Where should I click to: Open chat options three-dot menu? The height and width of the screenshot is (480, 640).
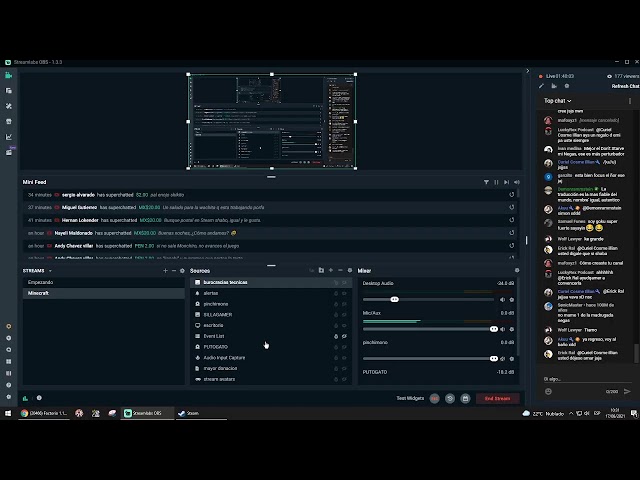(630, 101)
